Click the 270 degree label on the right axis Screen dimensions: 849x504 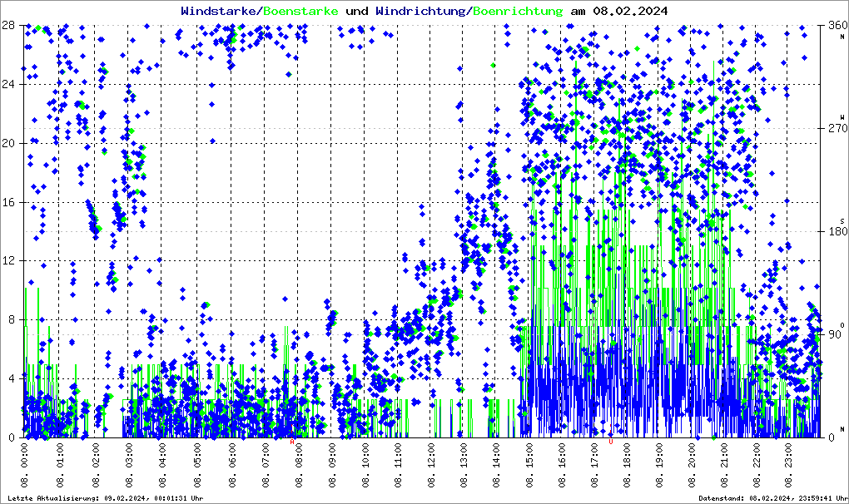(832, 128)
